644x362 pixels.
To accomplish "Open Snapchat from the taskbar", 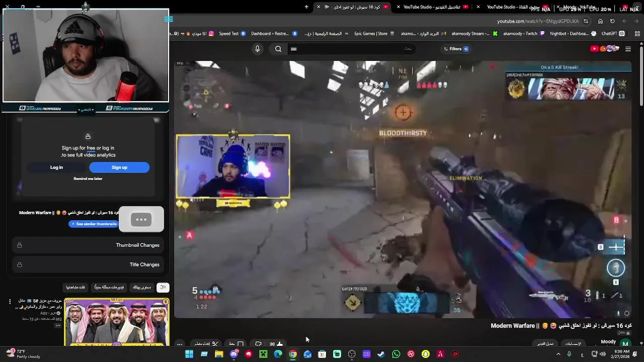I will (426, 354).
